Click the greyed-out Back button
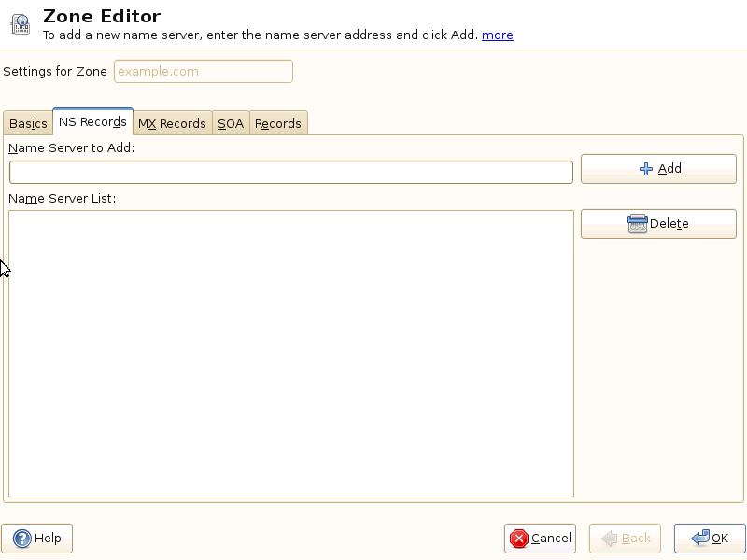The height and width of the screenshot is (560, 747). 625,539
